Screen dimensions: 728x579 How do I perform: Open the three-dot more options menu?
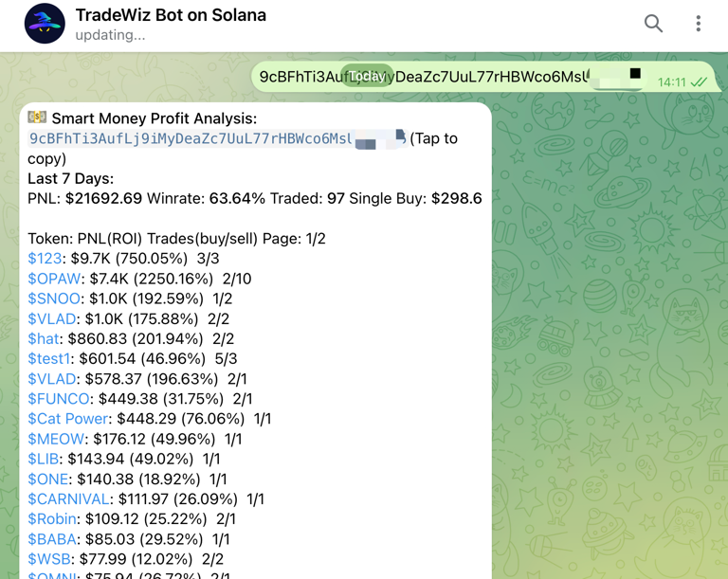(x=699, y=24)
